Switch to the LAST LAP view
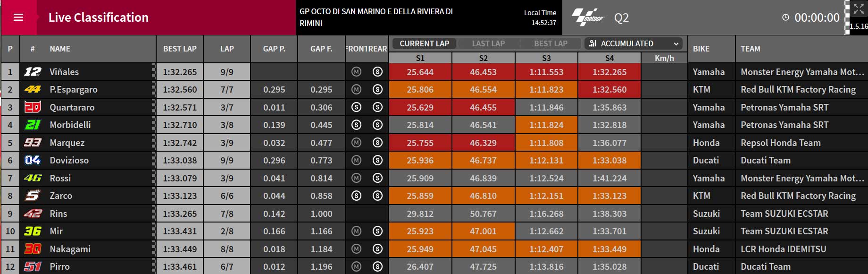This screenshot has height=274, width=868. (x=488, y=43)
